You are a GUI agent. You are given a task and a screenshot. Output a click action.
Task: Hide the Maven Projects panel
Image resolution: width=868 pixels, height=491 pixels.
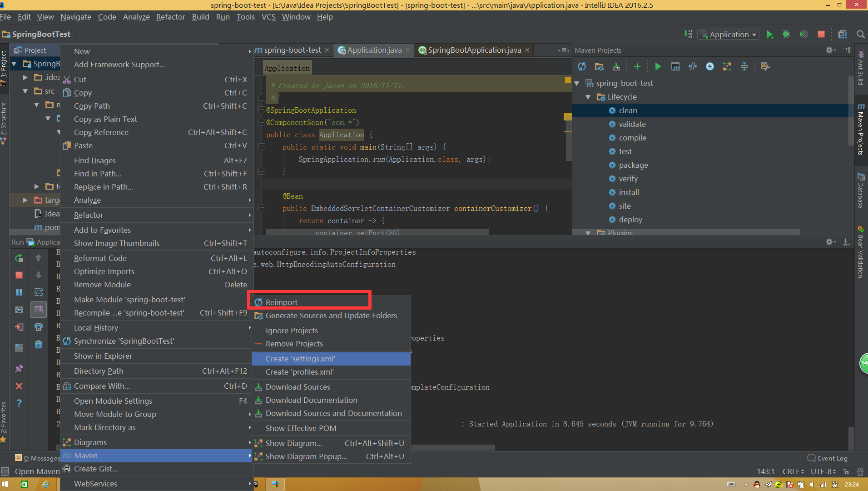coord(847,50)
